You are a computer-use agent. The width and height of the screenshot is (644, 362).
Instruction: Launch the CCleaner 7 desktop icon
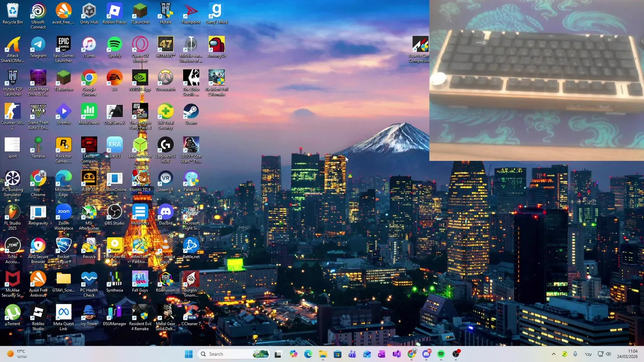coord(191,316)
